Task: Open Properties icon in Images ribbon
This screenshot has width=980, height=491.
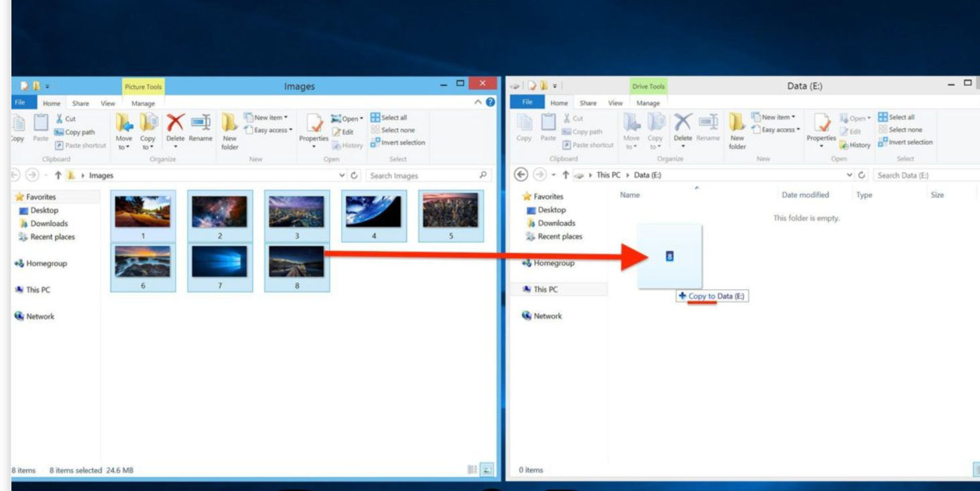Action: coord(313,126)
